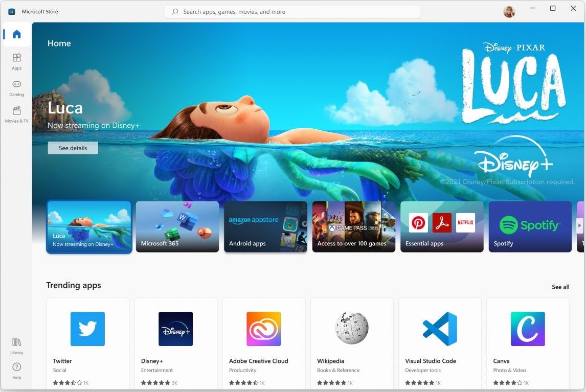Open the Android apps Amazon Appstore card
Image resolution: width=586 pixels, height=392 pixels.
click(265, 226)
